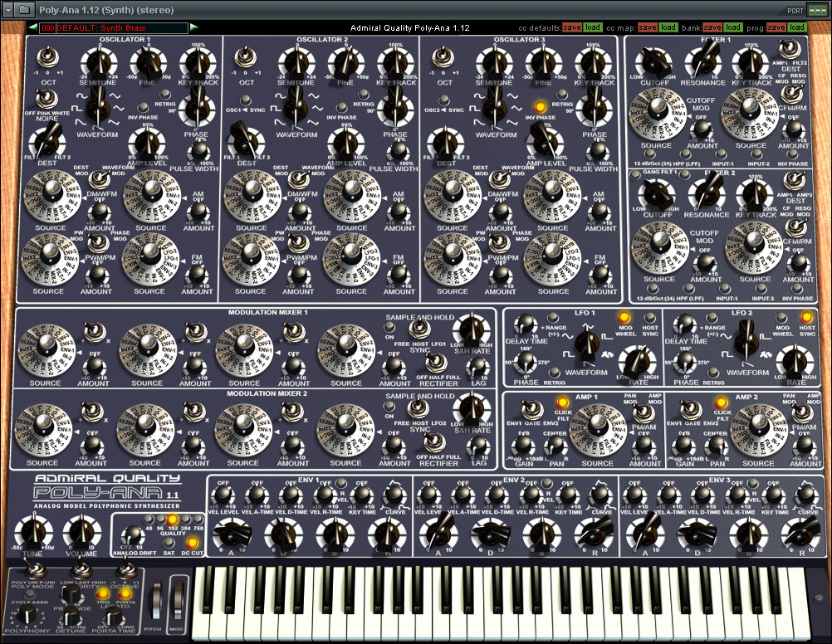The width and height of the screenshot is (832, 644).
Task: Flip the Oscillator 1 NOISE switch
Action: coord(46,99)
